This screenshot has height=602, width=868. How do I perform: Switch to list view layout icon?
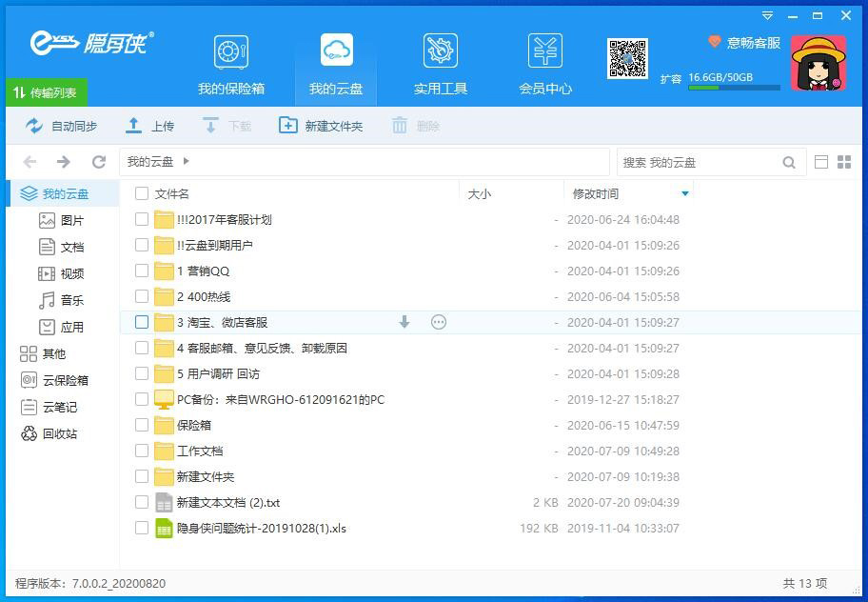(x=821, y=162)
